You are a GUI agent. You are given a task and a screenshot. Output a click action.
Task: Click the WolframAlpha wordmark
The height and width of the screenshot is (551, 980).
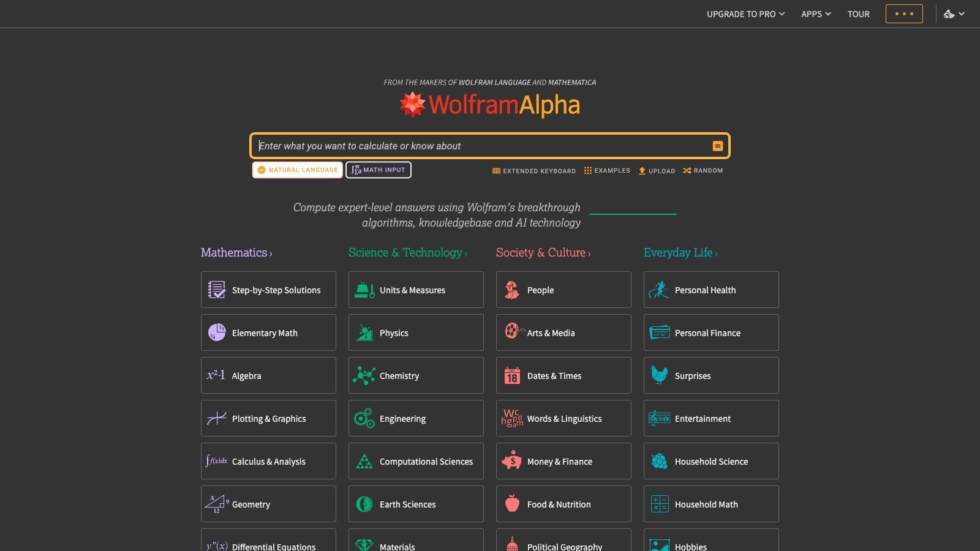point(504,105)
